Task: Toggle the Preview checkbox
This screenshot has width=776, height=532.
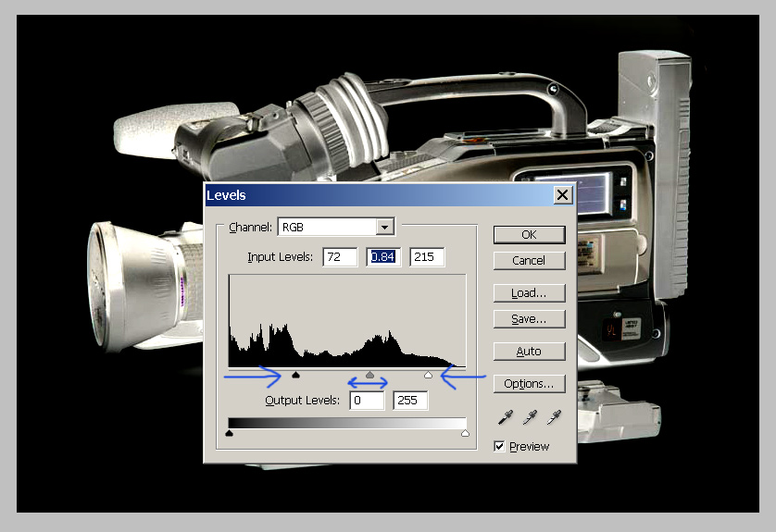Action: click(x=499, y=447)
